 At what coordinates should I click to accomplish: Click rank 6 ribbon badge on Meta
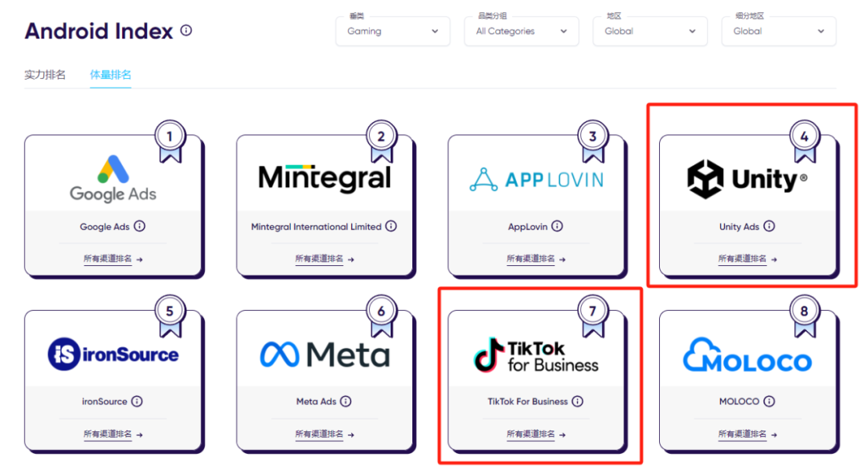(x=382, y=316)
